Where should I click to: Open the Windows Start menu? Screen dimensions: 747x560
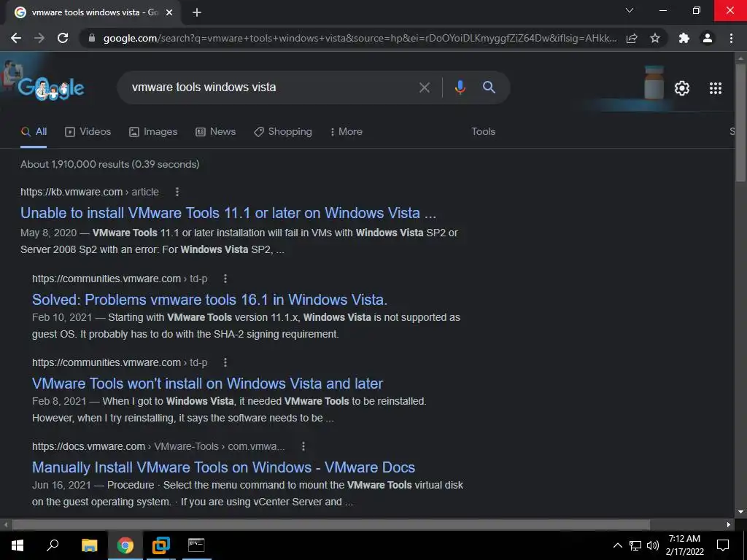pyautogui.click(x=18, y=545)
